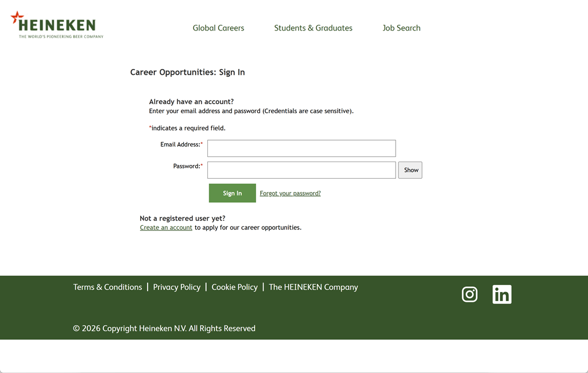Open the Cookie Policy footer link
The height and width of the screenshot is (373, 588).
[234, 287]
